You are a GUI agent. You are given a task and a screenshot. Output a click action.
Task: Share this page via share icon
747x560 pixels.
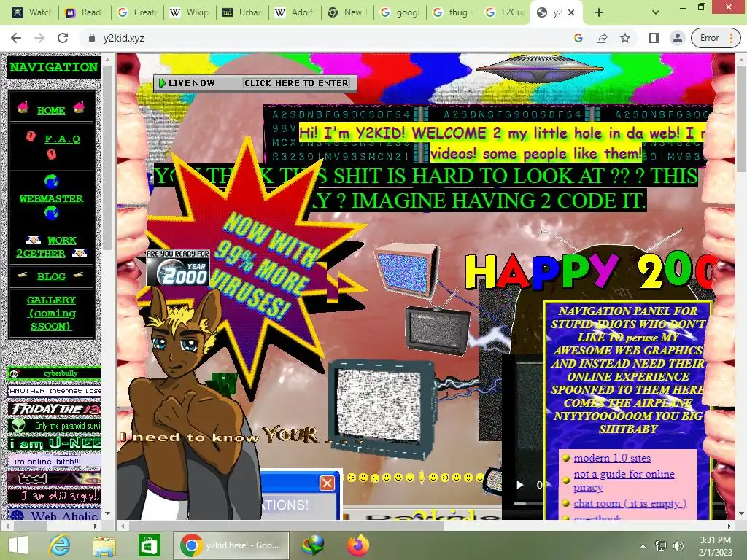point(602,38)
